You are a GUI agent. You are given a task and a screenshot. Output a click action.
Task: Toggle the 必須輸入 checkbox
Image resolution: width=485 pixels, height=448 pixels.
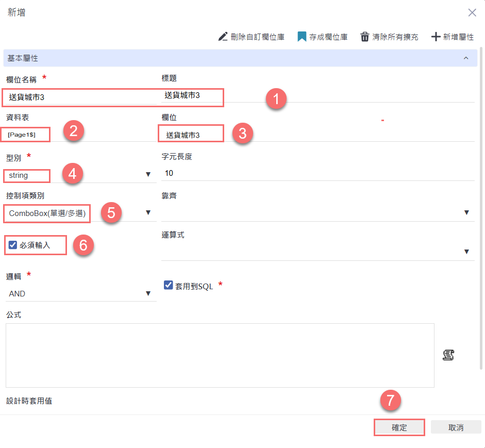pyautogui.click(x=13, y=245)
